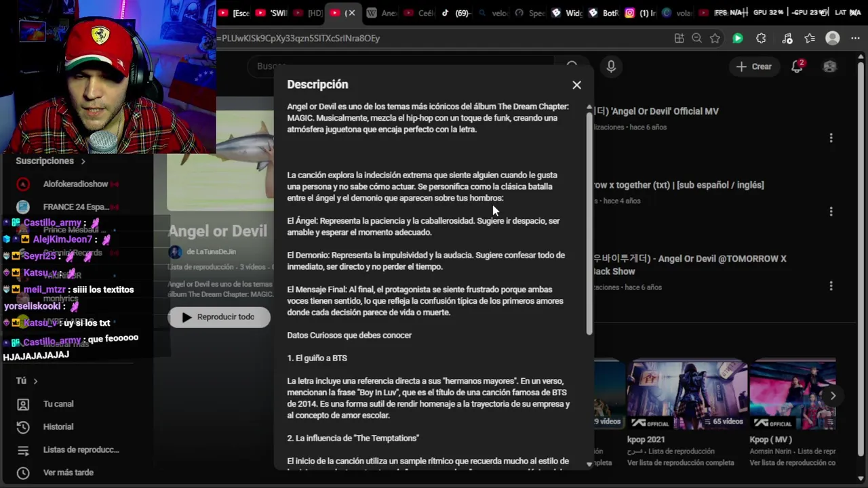Switch to the 'volar' tab

pyautogui.click(x=677, y=13)
